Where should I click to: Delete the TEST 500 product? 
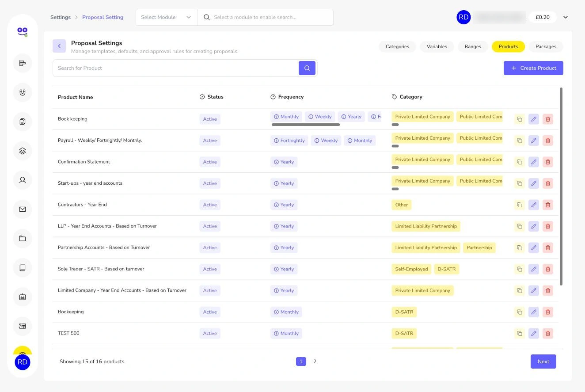click(x=548, y=333)
